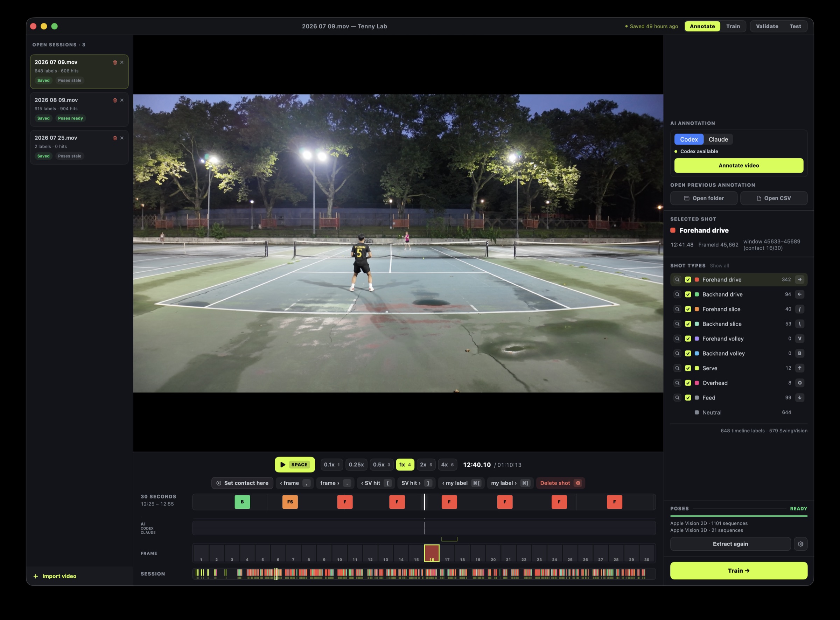The width and height of the screenshot is (840, 620).
Task: Search Forehand volley shots with magnifier icon
Action: (677, 339)
